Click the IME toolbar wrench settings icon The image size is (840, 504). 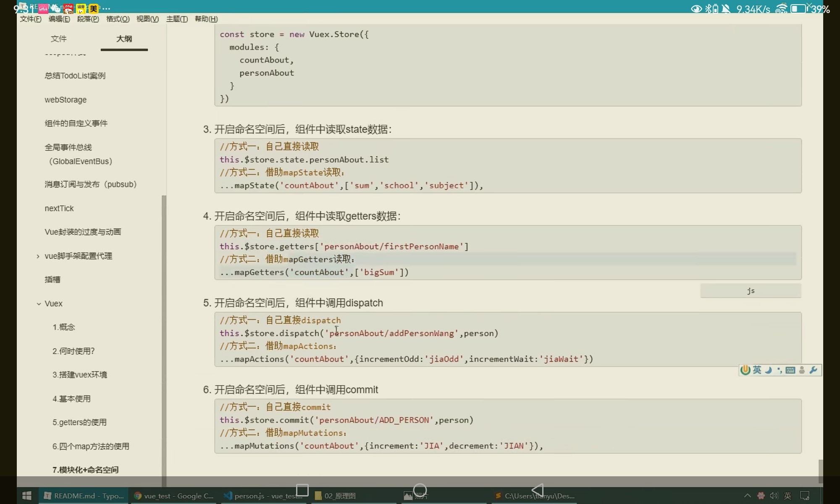(813, 370)
